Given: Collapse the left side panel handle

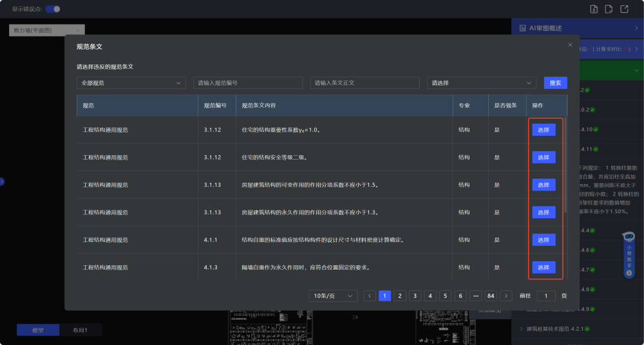Looking at the screenshot, I should [x=2, y=182].
